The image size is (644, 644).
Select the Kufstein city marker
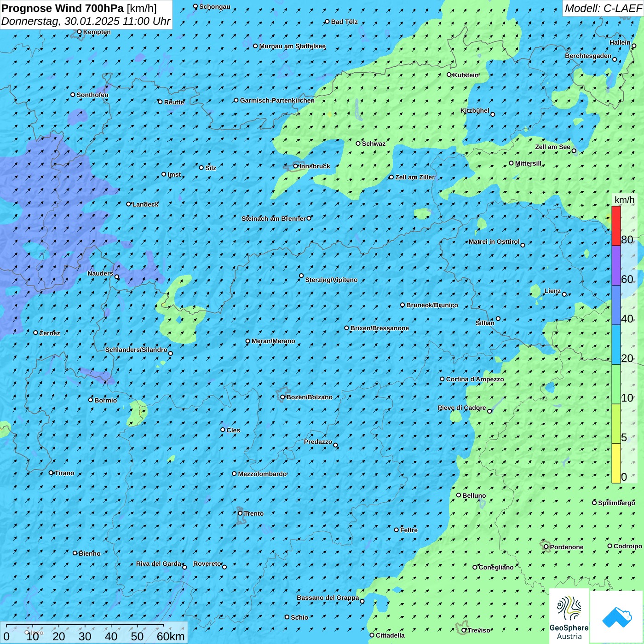[449, 75]
